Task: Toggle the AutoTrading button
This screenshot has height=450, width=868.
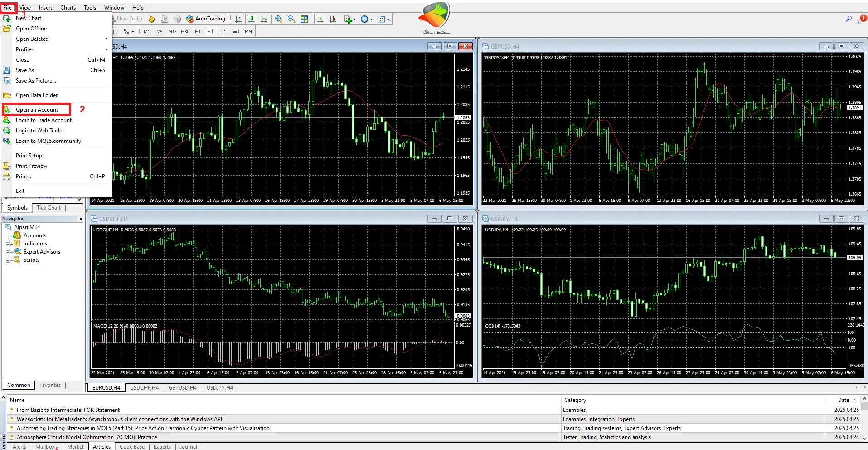Action: click(x=206, y=19)
